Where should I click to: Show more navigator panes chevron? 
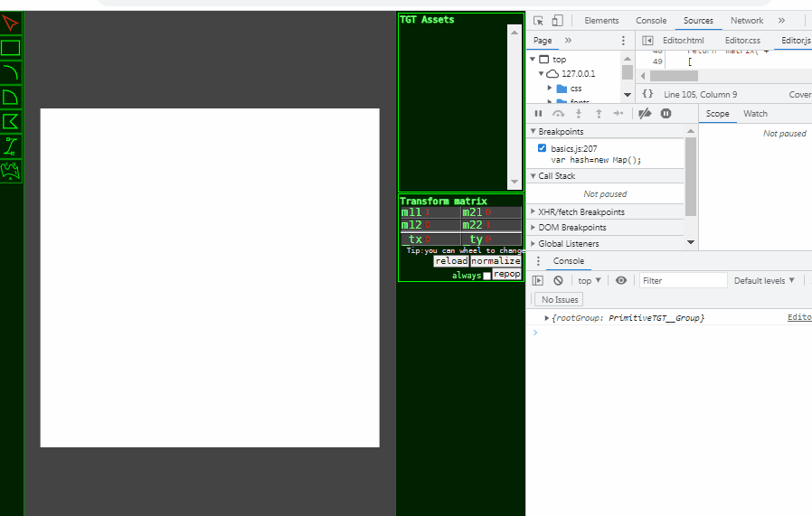[568, 41]
